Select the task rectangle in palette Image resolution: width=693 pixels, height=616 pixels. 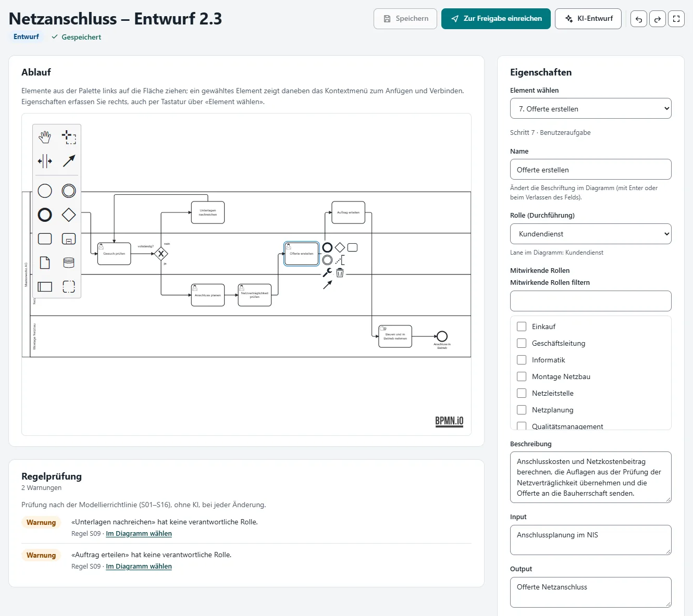45,238
